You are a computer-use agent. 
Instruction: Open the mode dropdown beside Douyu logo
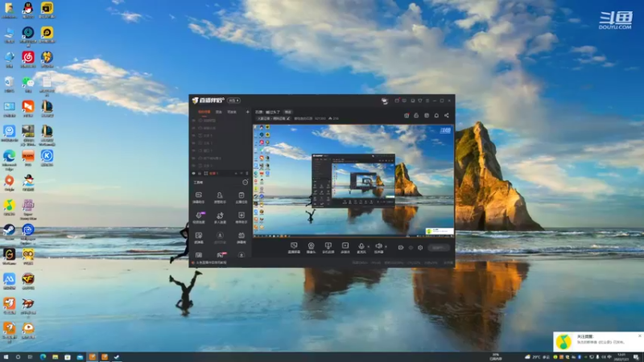pos(233,101)
